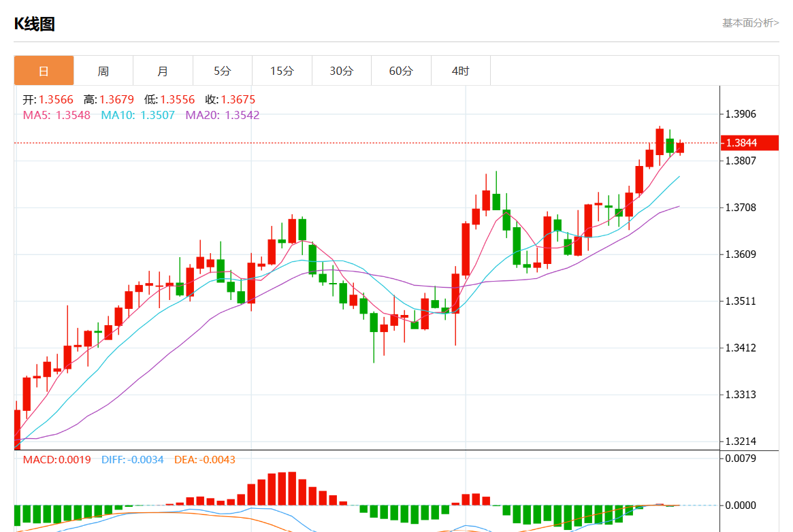Click the 1.3906 price axis label
Screen dimensions: 793x532
(741, 114)
